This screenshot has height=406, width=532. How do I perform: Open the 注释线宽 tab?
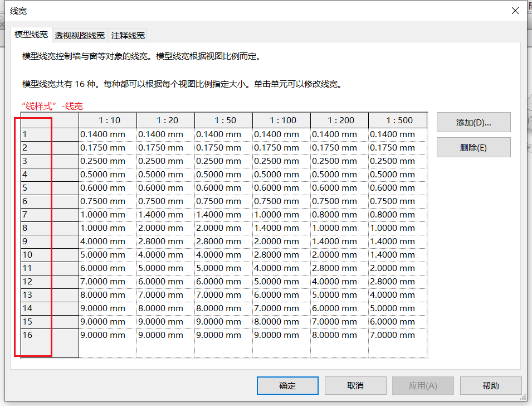pyautogui.click(x=128, y=35)
